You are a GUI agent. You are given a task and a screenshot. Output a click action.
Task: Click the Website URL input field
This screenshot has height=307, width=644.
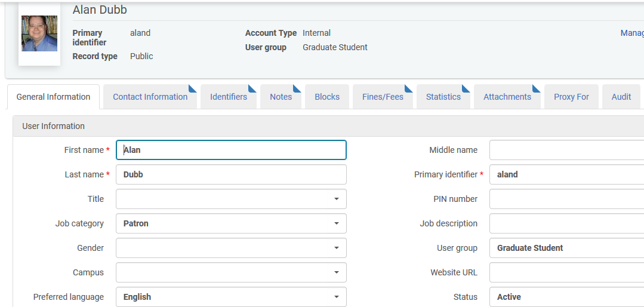click(x=566, y=272)
